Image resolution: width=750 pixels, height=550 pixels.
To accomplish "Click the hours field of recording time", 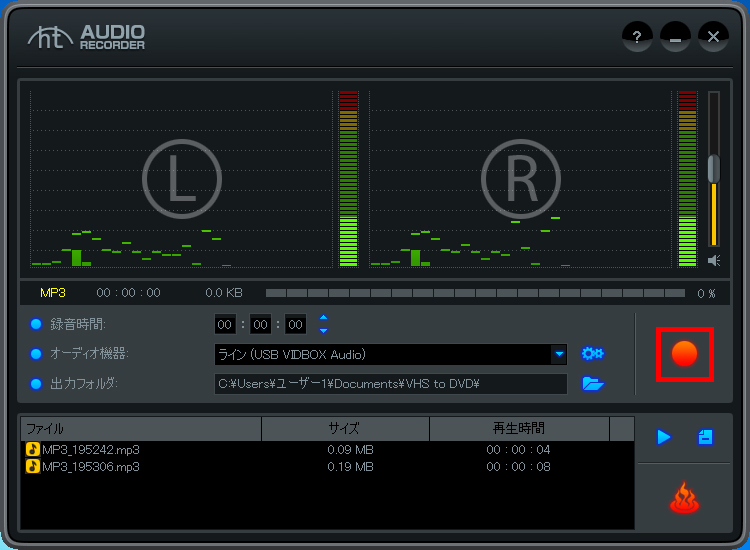I will coord(225,325).
